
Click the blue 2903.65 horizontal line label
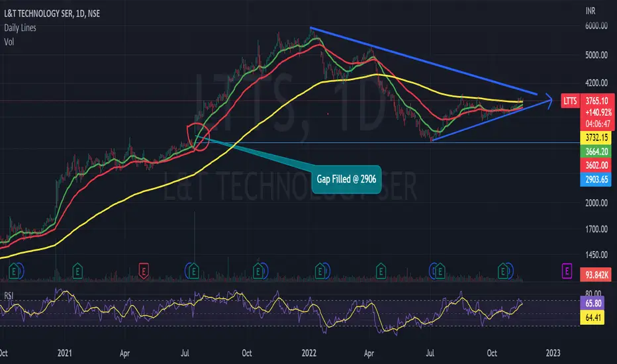(596, 179)
